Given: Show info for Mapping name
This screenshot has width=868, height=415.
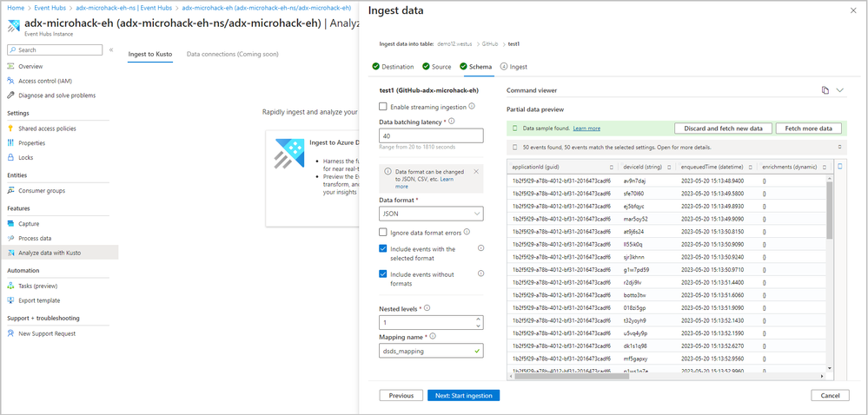Looking at the screenshot, I should pos(433,336).
